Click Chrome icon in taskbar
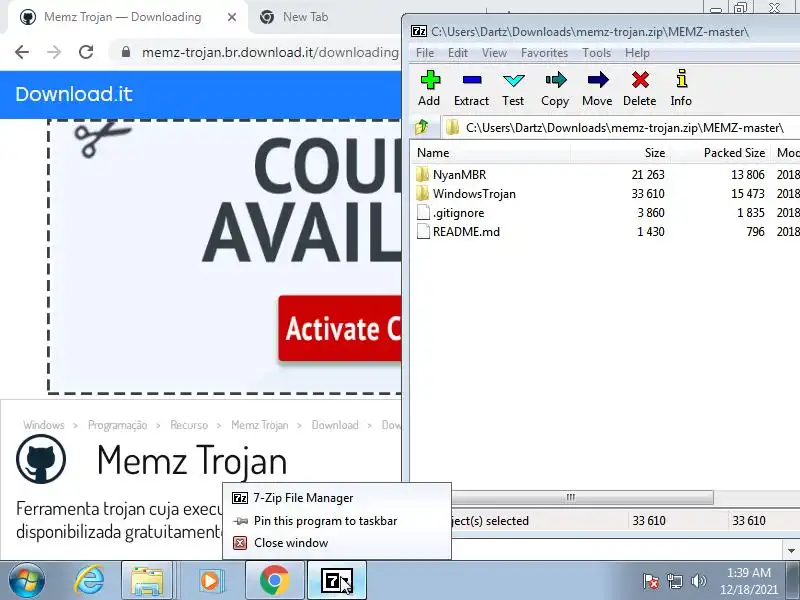This screenshot has height=600, width=800. pos(274,581)
